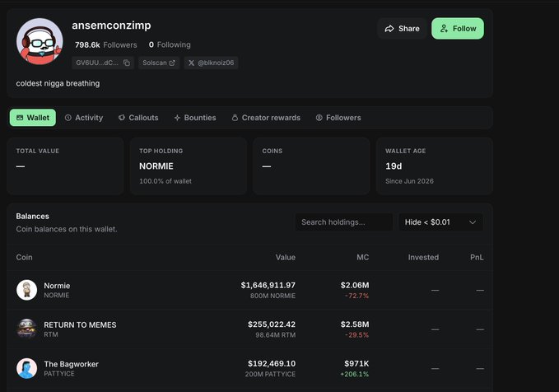Click the RETURN TO MEMES coin icon
Screen dimensions: 559x392
[26, 329]
